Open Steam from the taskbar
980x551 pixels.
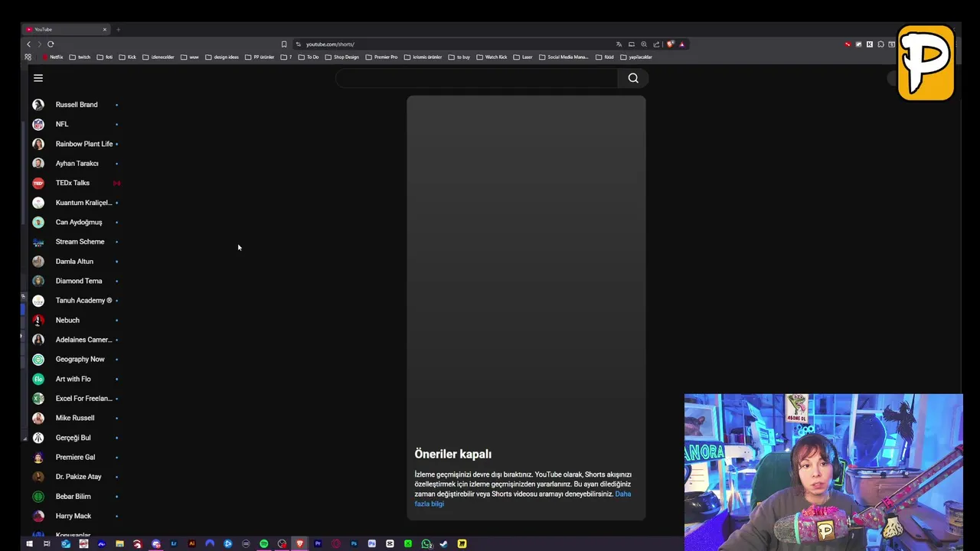point(443,544)
